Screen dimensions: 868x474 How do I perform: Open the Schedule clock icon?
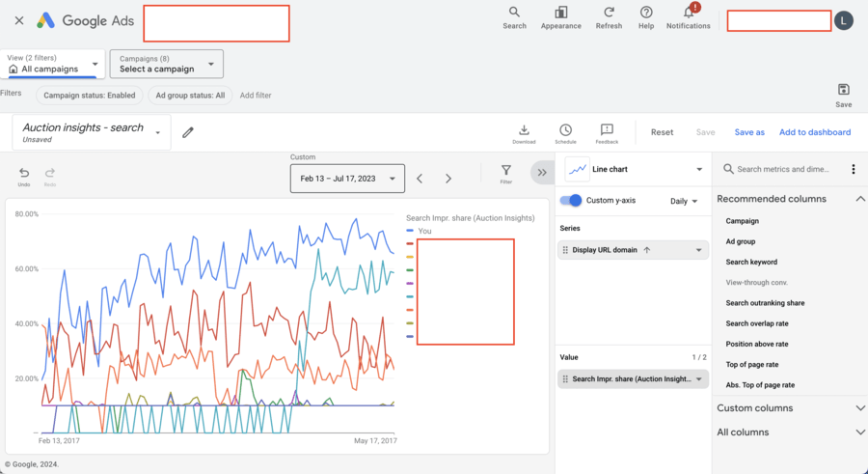pyautogui.click(x=565, y=129)
